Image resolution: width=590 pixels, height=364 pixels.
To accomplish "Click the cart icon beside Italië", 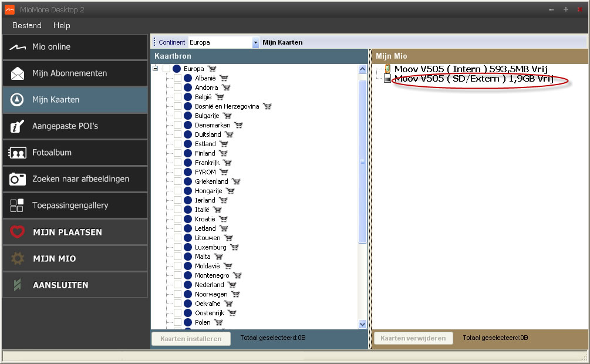I will click(217, 210).
